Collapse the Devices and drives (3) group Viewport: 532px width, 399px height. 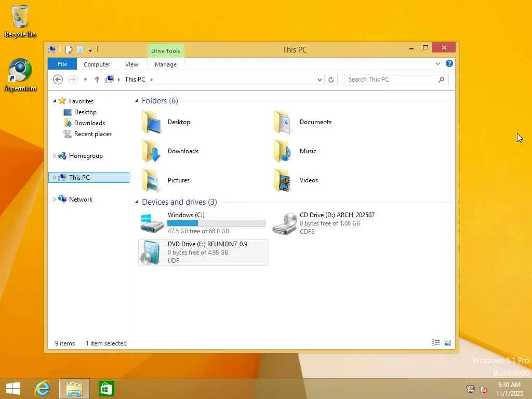tap(137, 202)
